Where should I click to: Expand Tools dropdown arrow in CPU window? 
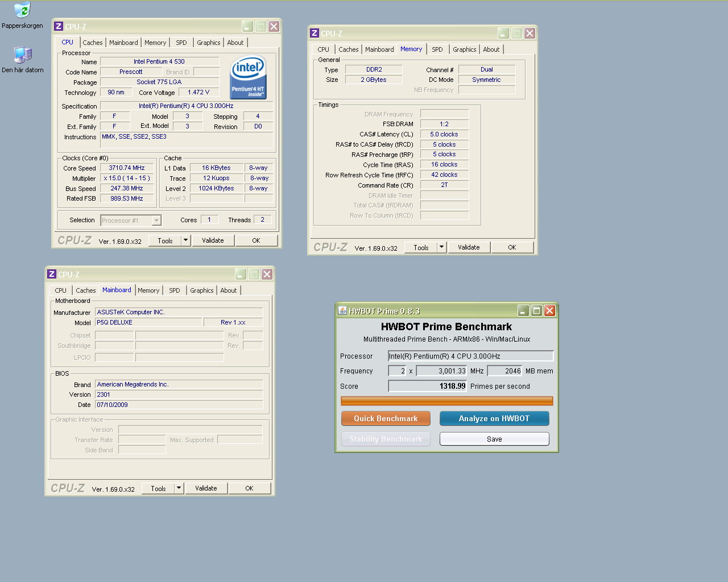(185, 240)
